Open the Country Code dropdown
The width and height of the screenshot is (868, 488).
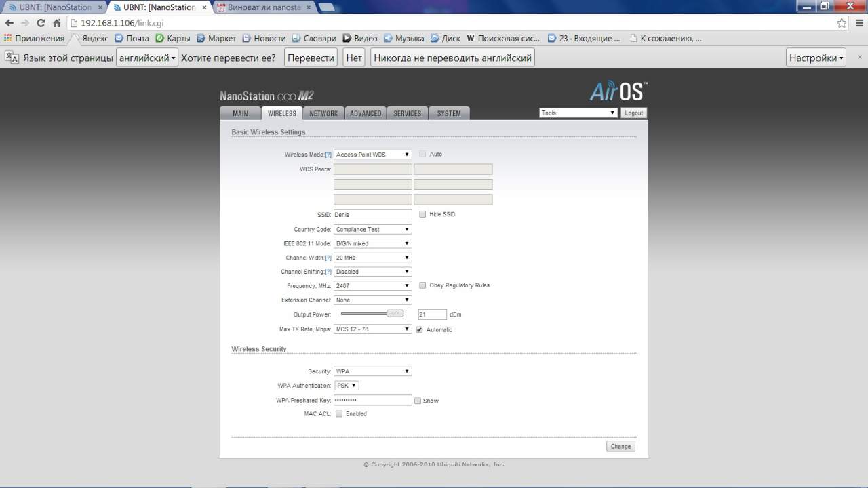click(372, 229)
